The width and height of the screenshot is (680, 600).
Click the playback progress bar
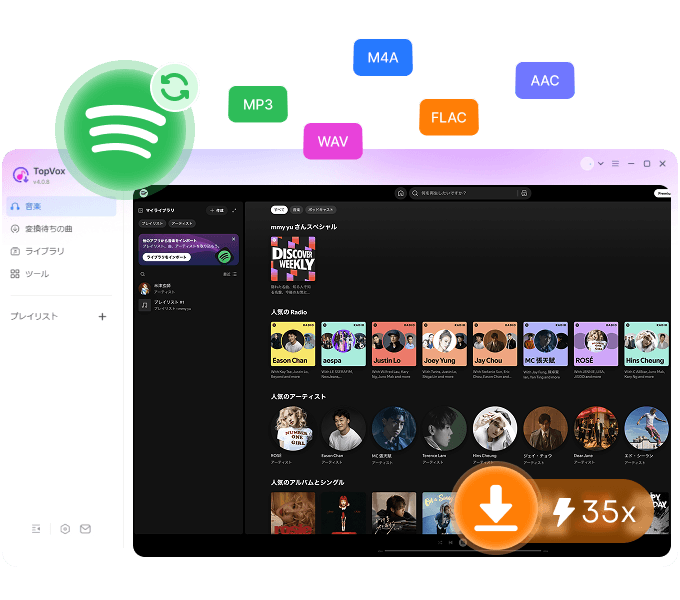point(463,551)
